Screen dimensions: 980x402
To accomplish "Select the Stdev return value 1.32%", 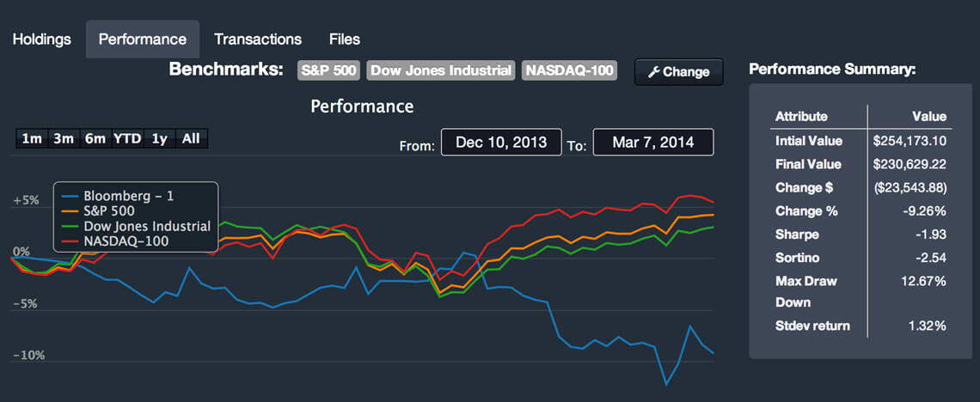I will tap(928, 326).
